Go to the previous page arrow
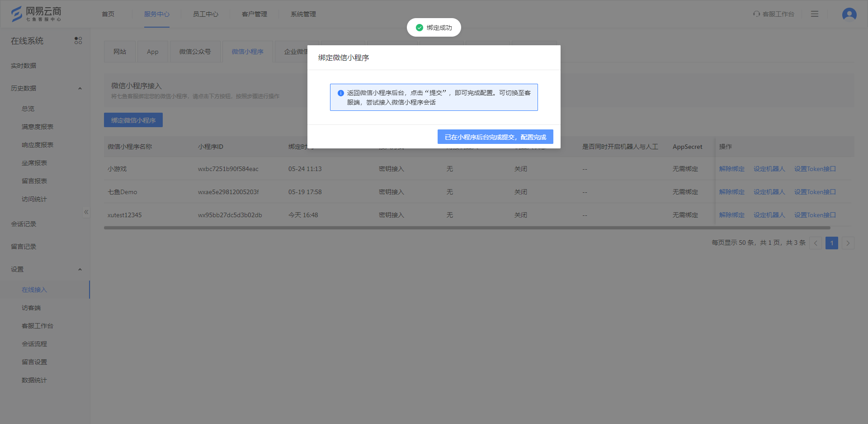Image resolution: width=868 pixels, height=424 pixels. [x=816, y=243]
